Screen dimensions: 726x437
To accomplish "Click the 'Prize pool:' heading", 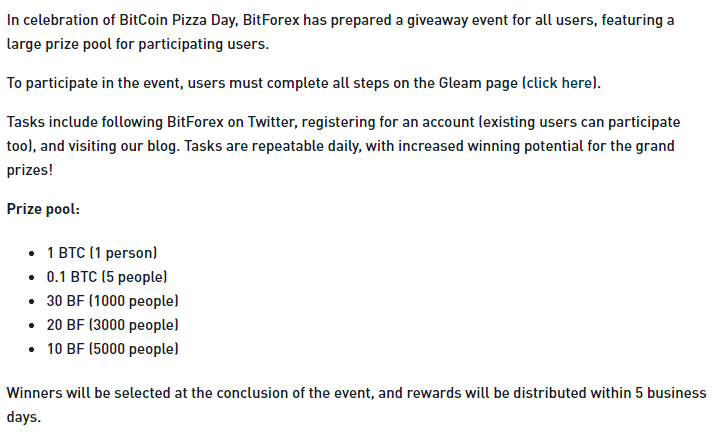I will point(43,209).
